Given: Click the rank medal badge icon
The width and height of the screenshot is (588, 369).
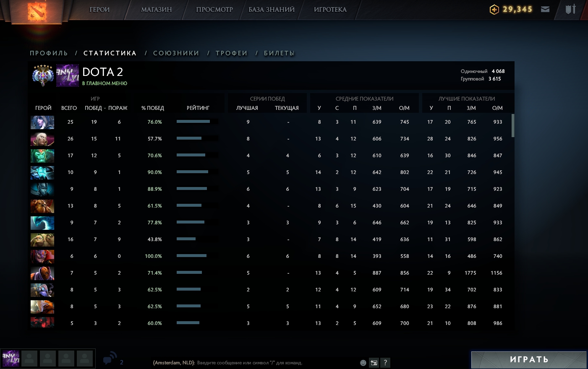Looking at the screenshot, I should tap(43, 75).
